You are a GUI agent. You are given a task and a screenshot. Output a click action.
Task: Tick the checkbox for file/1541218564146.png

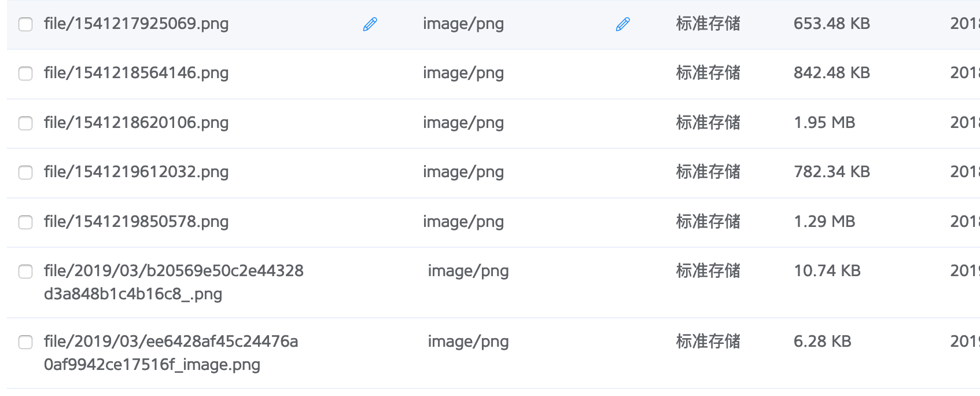point(25,74)
